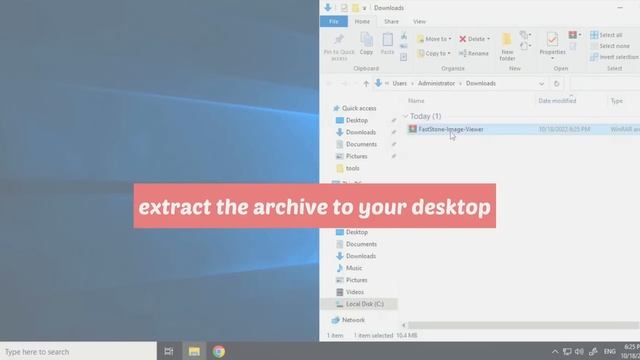Click the Explorer search box
The width and height of the screenshot is (640, 360).
coord(605,84)
